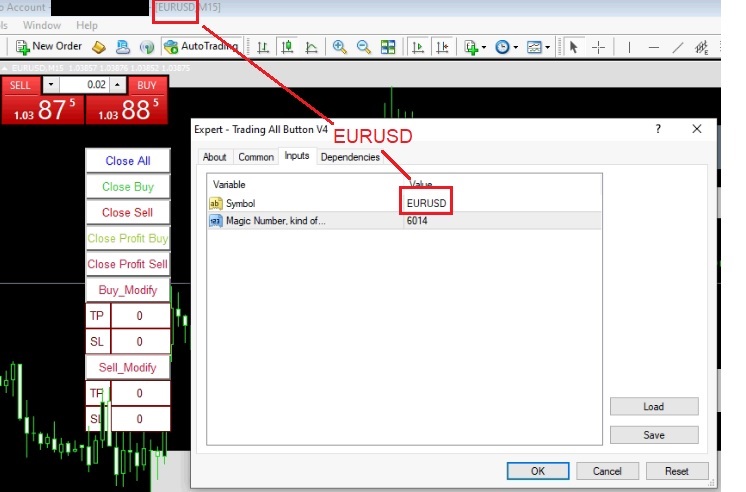The width and height of the screenshot is (746, 492).
Task: Select the Symbol variable row
Action: (404, 203)
